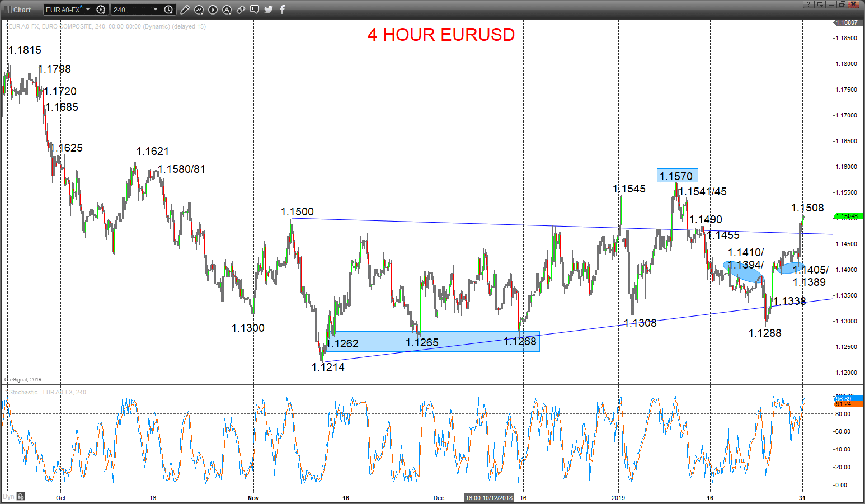The width and height of the screenshot is (865, 504).
Task: Click the 1.1545 annotation
Action: click(629, 189)
